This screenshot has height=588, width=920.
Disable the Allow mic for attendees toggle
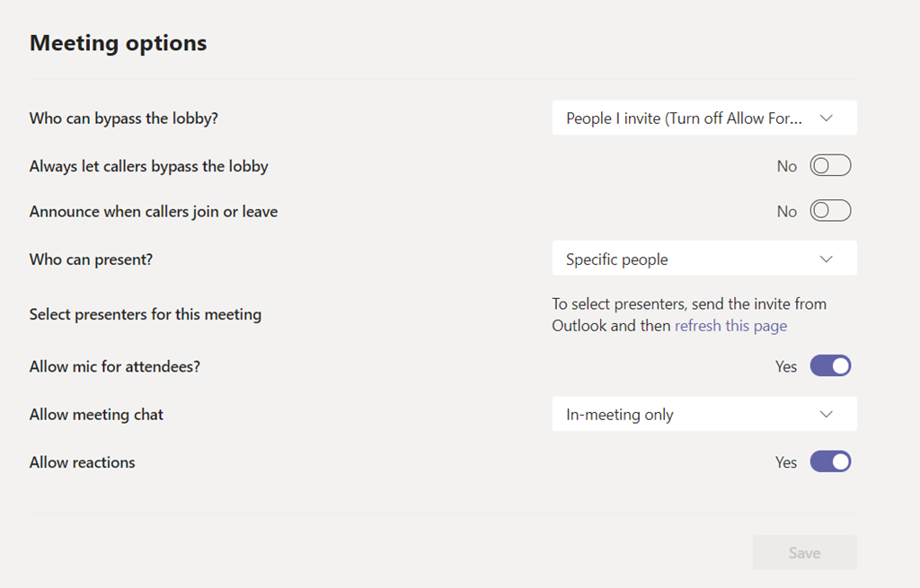tap(830, 366)
